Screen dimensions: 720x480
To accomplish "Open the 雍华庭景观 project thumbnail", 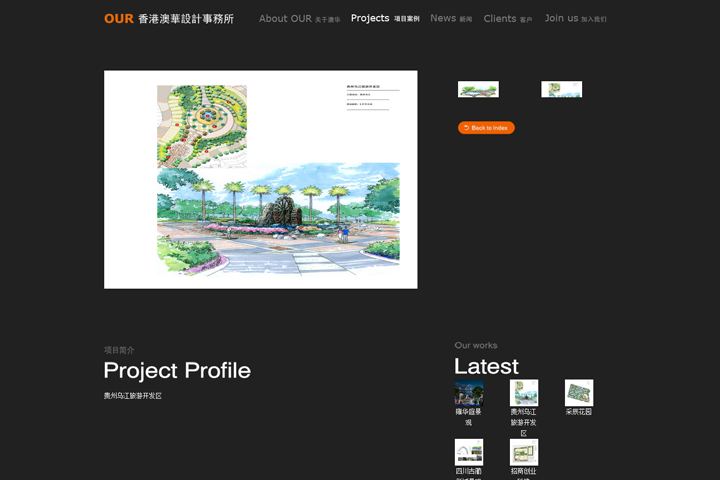I will (469, 392).
